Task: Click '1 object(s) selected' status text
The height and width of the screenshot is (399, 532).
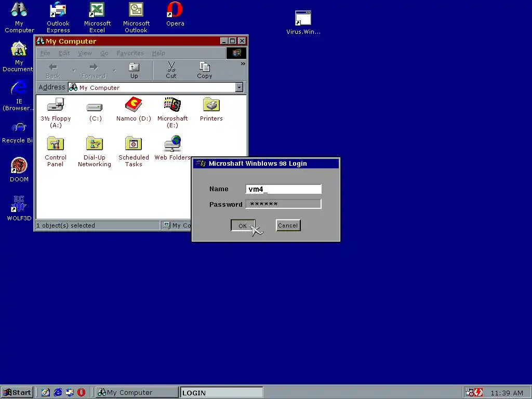Action: pos(66,225)
